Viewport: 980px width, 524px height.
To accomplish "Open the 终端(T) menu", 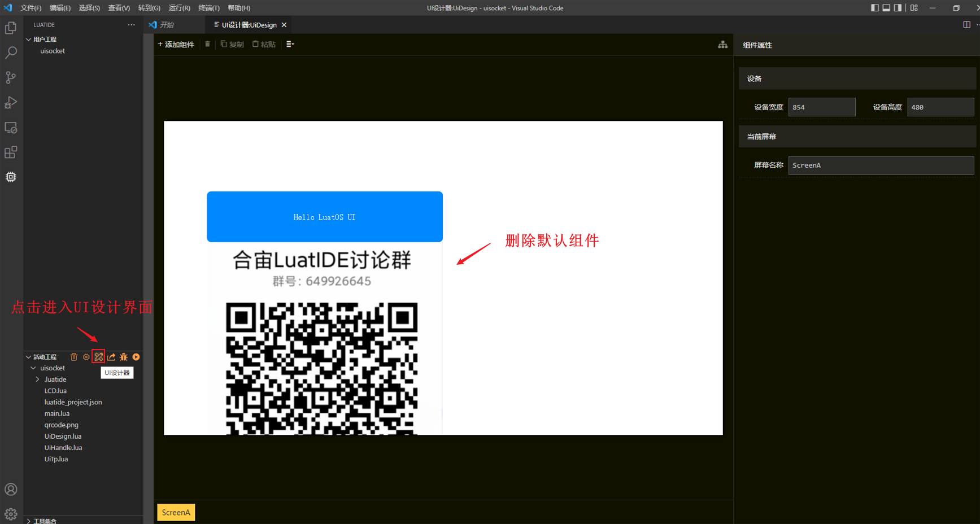I will click(209, 8).
